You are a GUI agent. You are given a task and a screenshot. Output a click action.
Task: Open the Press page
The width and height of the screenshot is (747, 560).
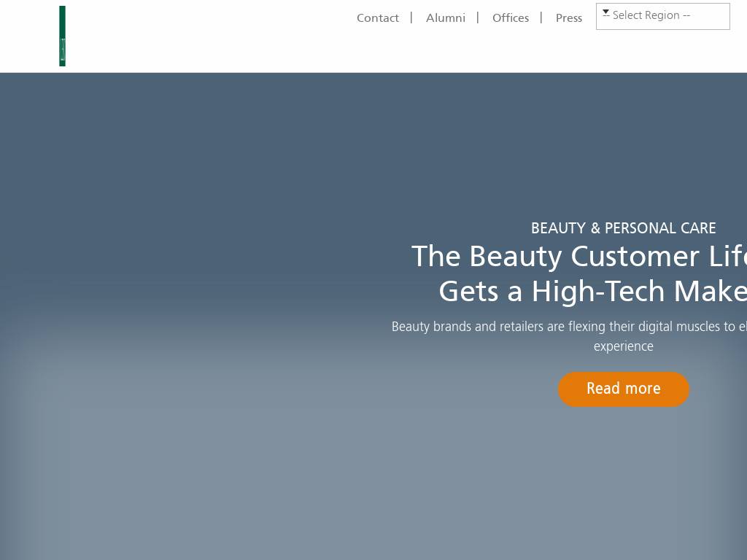[x=568, y=18]
